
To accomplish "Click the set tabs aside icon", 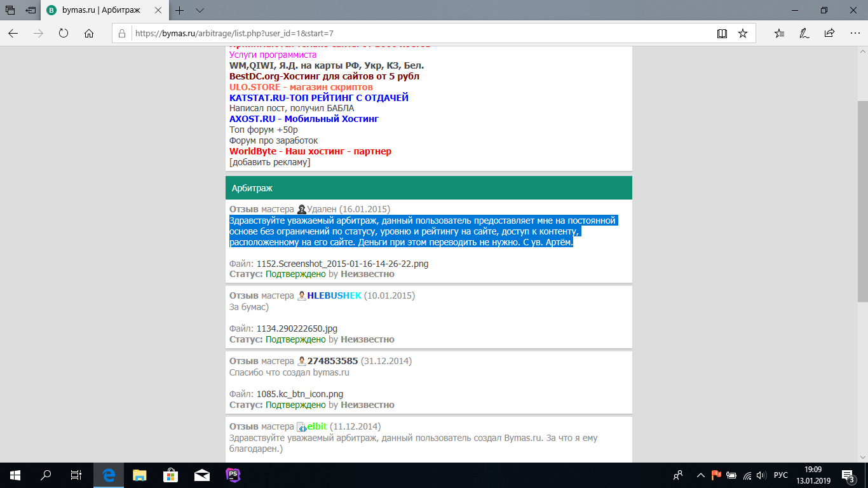I will 31,10.
